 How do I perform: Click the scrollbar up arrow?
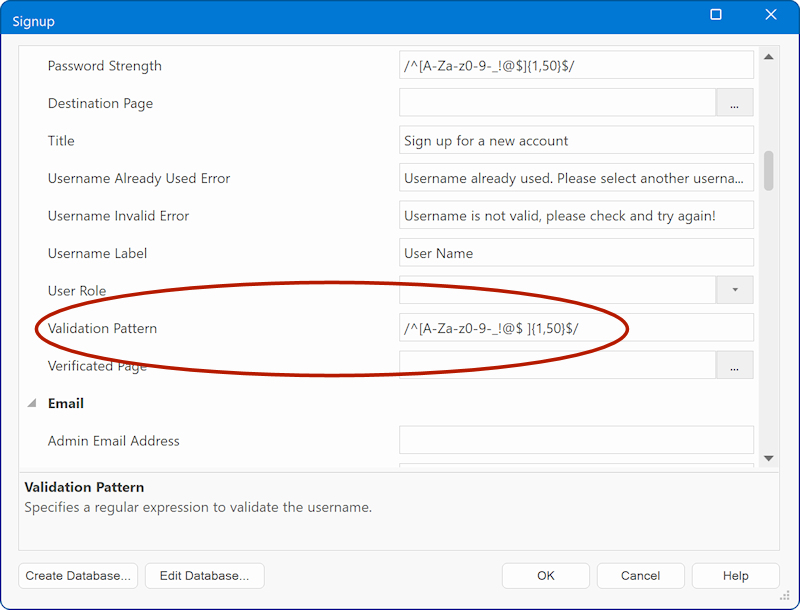tap(768, 57)
